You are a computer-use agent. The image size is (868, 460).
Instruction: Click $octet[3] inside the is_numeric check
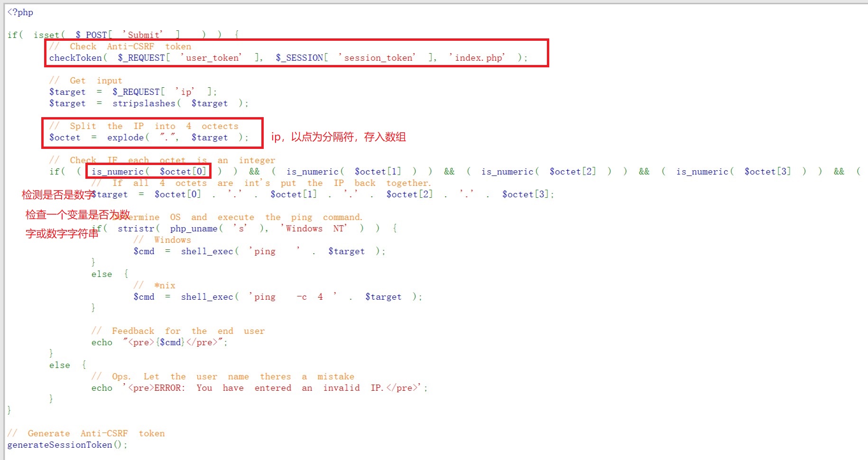tap(768, 172)
